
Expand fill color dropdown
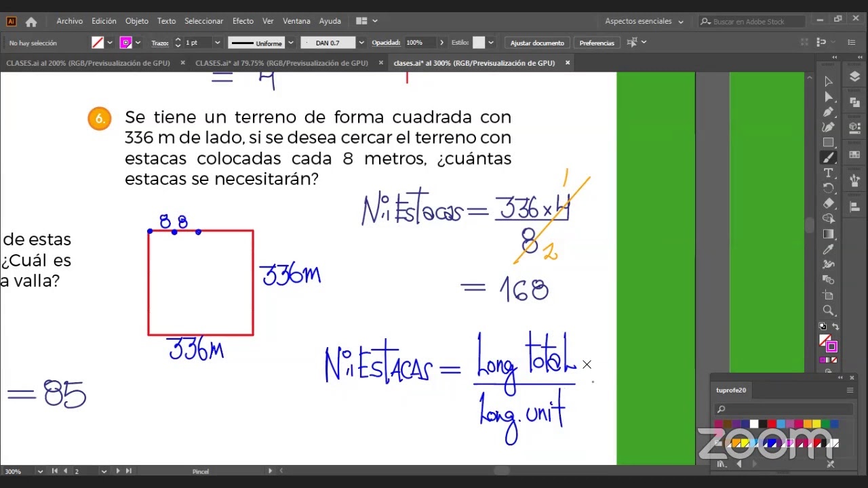pyautogui.click(x=110, y=43)
